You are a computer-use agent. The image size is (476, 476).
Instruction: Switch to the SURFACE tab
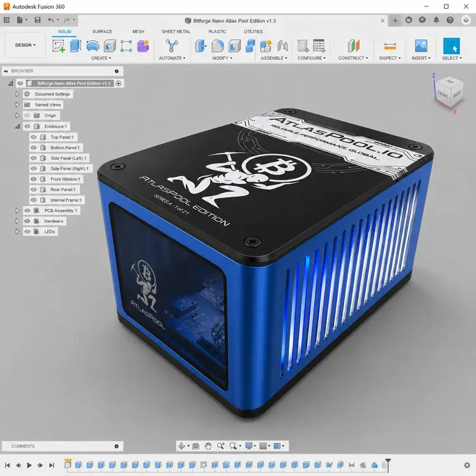pyautogui.click(x=102, y=32)
